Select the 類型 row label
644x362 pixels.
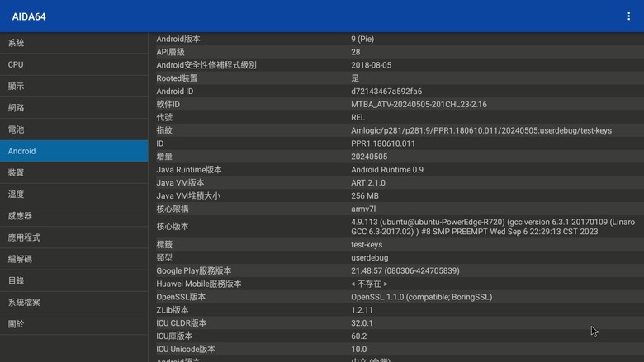pyautogui.click(x=164, y=258)
